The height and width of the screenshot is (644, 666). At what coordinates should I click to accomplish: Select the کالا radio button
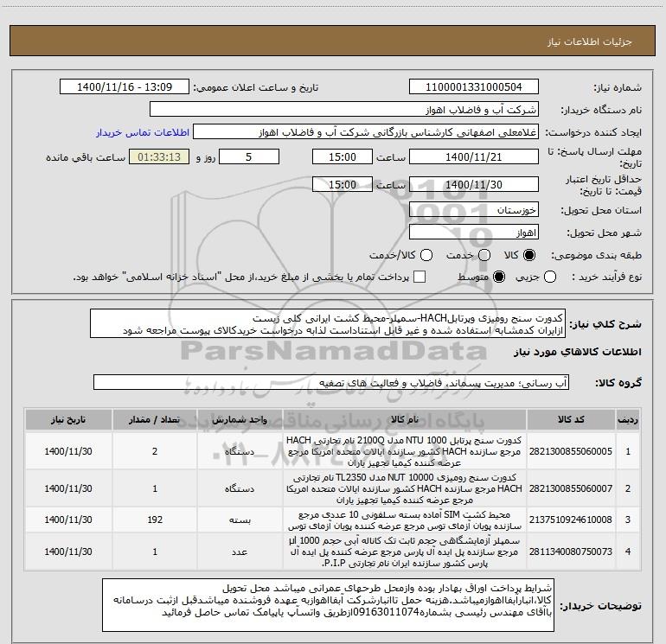(x=529, y=255)
